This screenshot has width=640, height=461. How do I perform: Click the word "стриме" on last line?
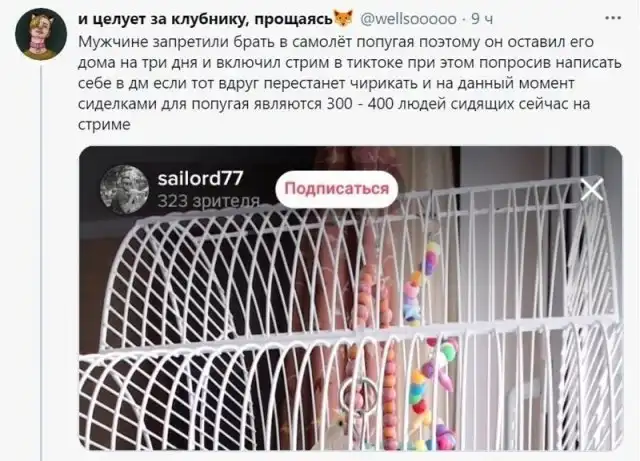[x=104, y=124]
